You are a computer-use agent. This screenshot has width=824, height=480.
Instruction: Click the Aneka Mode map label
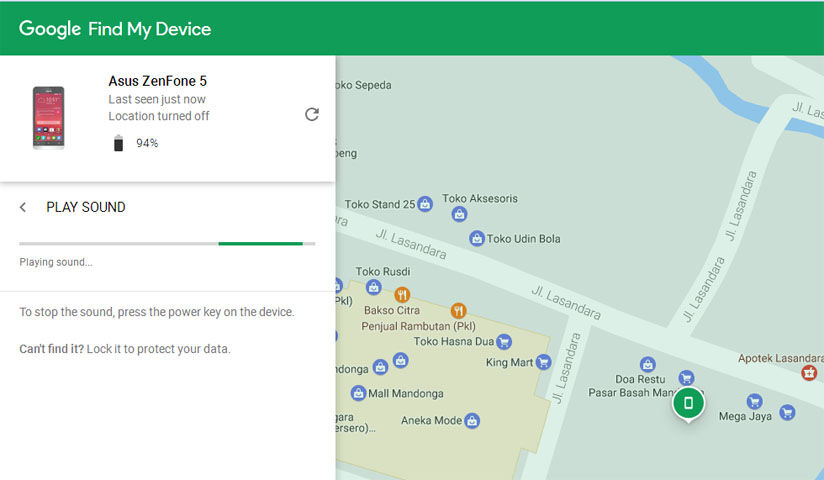tap(431, 421)
